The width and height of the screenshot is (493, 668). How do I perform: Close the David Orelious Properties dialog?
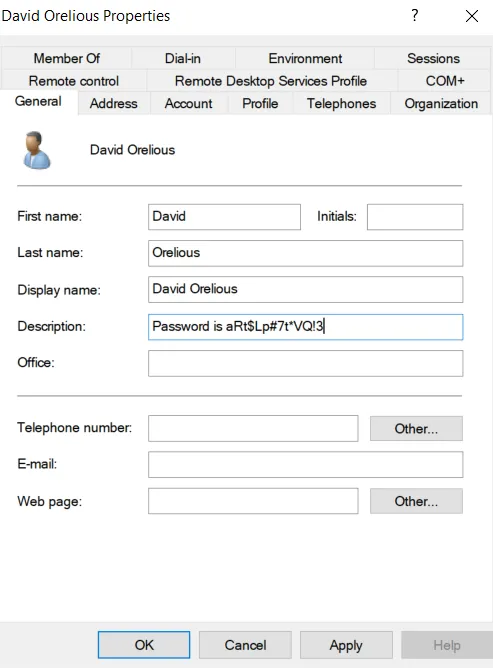472,16
